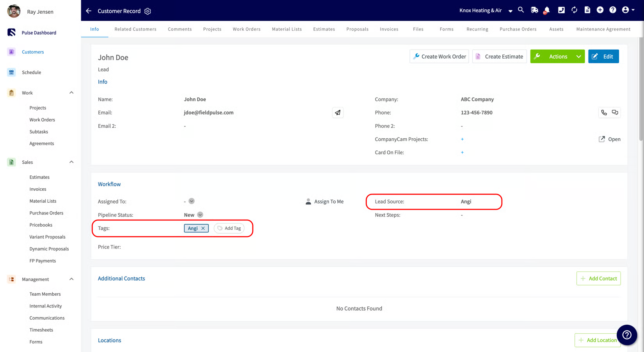The height and width of the screenshot is (352, 644).
Task: Open the search magnifier in header
Action: click(x=521, y=10)
